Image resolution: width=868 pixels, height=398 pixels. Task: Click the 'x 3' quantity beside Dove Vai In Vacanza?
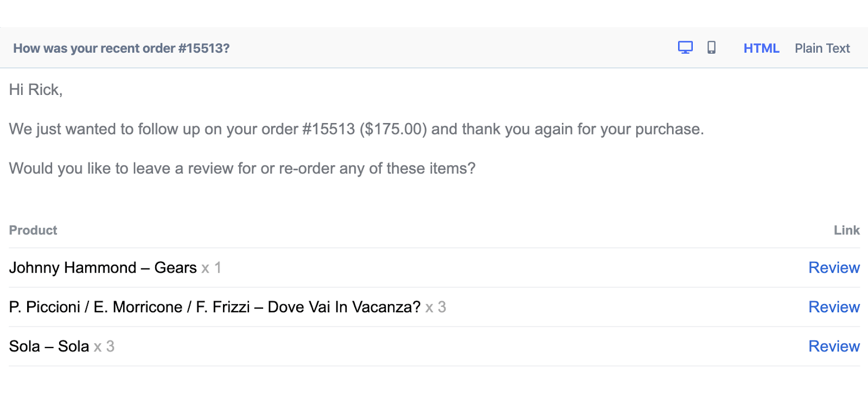tap(436, 307)
